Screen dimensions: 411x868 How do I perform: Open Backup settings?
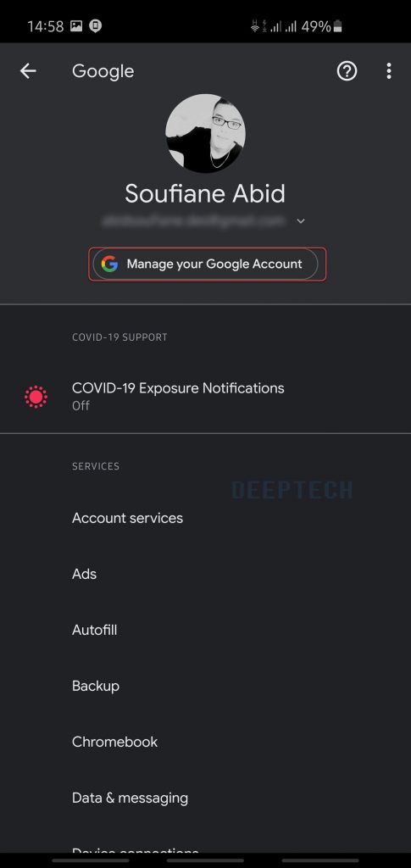click(205, 686)
